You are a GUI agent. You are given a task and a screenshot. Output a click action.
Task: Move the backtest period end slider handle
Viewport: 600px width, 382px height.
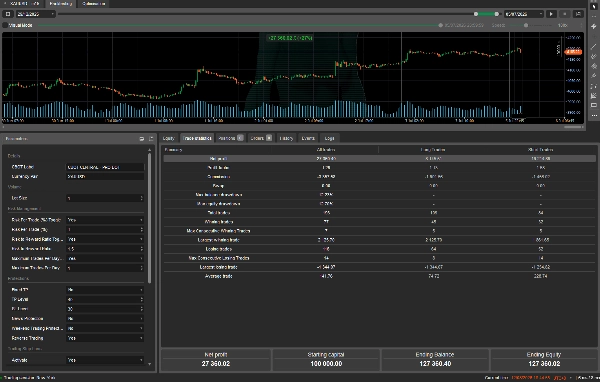pyautogui.click(x=497, y=14)
